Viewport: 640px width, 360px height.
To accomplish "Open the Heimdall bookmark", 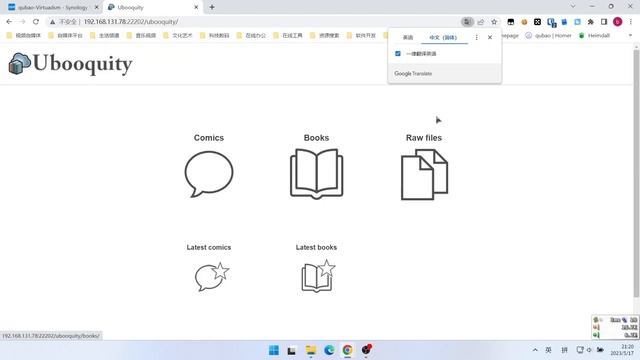I will pos(594,36).
